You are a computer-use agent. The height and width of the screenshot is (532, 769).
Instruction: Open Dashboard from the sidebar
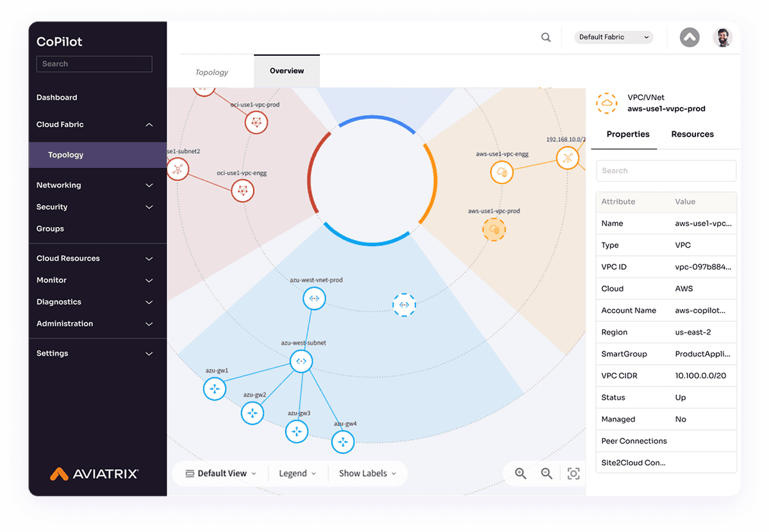pyautogui.click(x=57, y=97)
